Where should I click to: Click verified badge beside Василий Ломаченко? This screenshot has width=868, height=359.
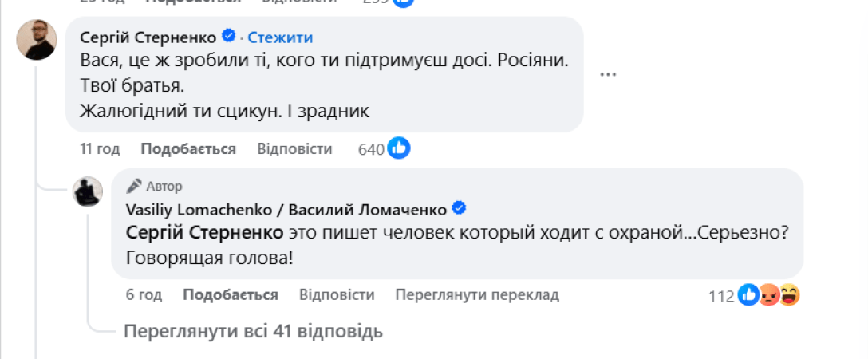click(460, 208)
